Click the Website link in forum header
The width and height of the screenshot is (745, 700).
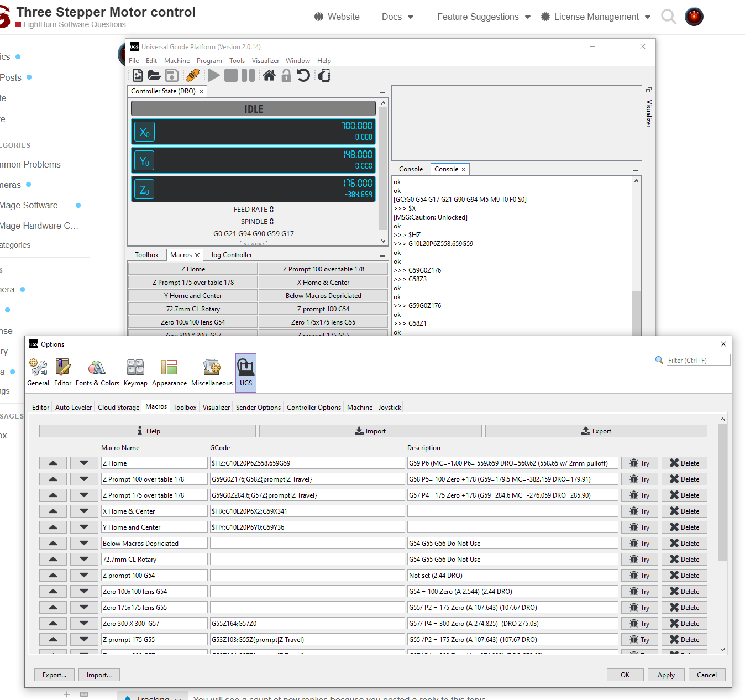337,17
